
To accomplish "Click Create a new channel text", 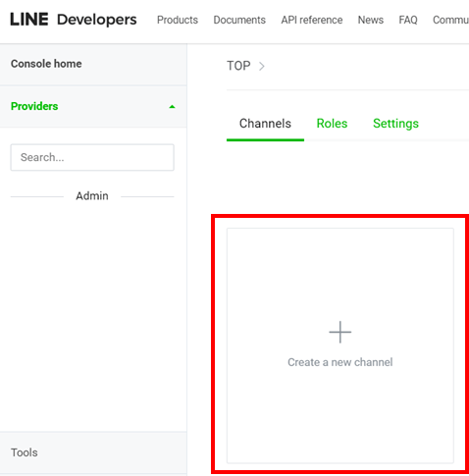I will 340,362.
